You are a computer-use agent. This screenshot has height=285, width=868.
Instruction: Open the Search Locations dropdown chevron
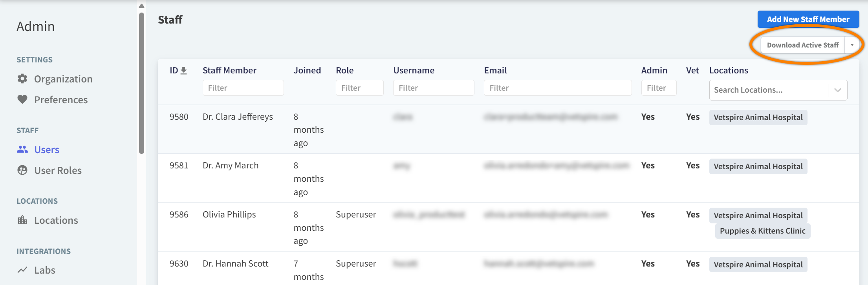[x=837, y=90]
